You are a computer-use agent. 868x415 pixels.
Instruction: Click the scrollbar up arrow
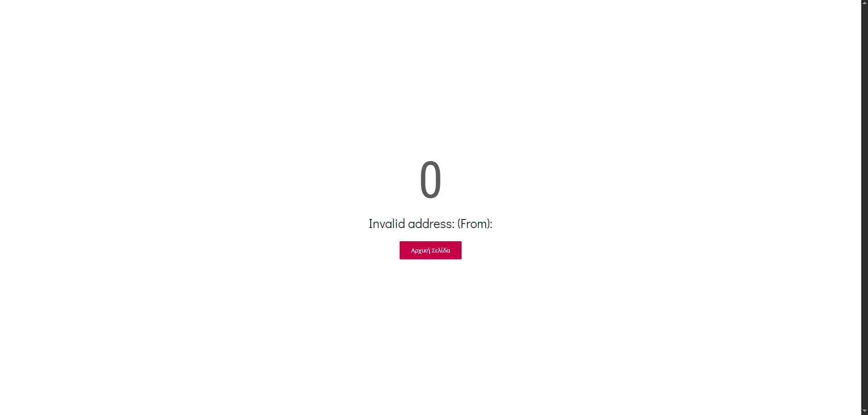pos(864,4)
